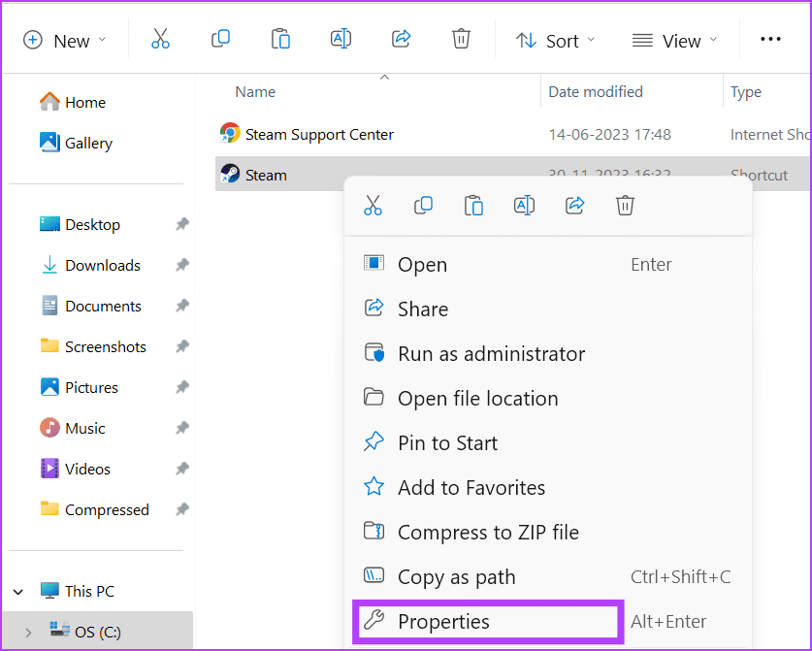The width and height of the screenshot is (812, 651).
Task: Click the Copy icon in the context menu
Action: [x=423, y=206]
